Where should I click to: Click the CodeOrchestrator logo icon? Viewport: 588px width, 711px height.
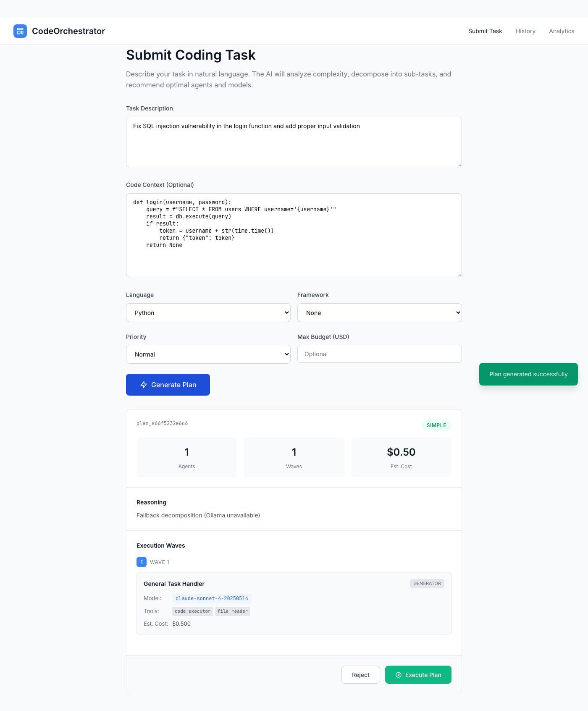tap(20, 31)
